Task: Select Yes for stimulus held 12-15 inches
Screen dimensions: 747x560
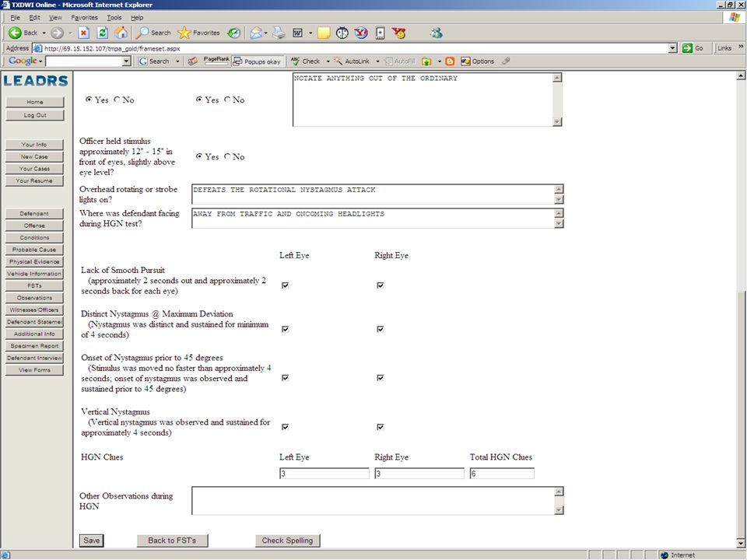Action: tap(199, 156)
